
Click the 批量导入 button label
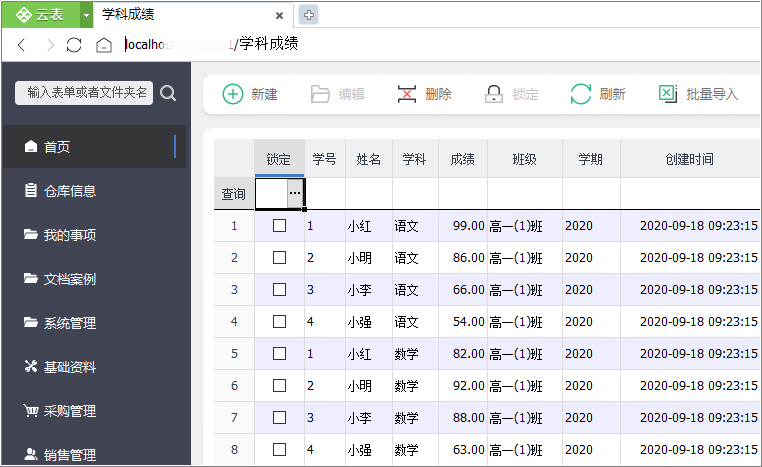pos(712,94)
